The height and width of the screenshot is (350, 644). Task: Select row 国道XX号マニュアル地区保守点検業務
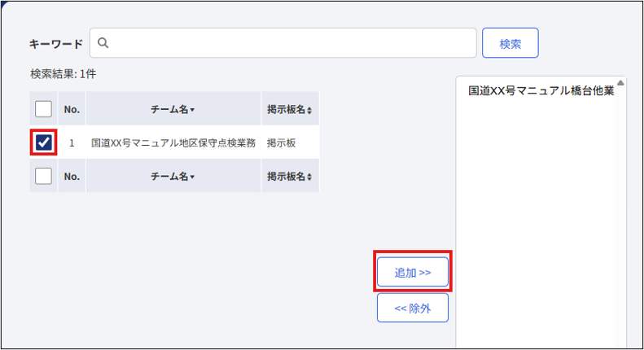click(x=174, y=142)
